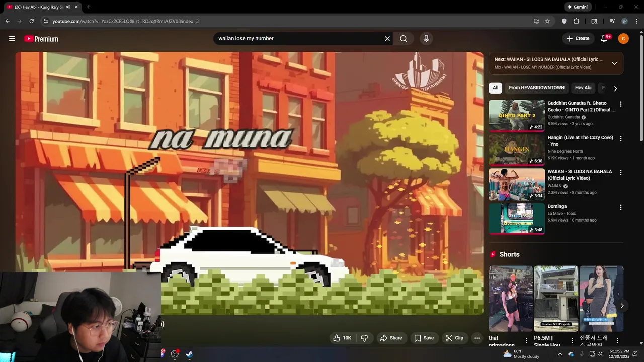Open the 'P6.5M || Single Hou' Short thumbnail
The width and height of the screenshot is (644, 362).
(x=556, y=299)
